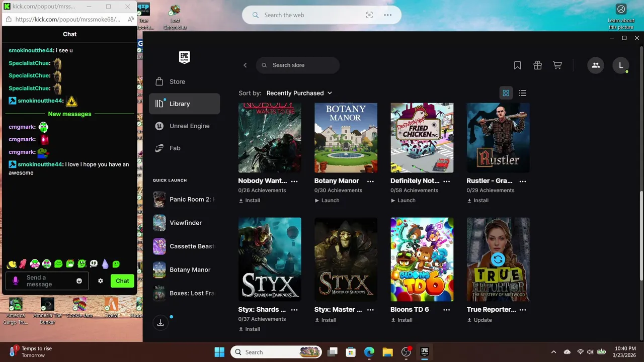Click the Send a message chat field
The width and height of the screenshot is (644, 362).
click(x=47, y=281)
